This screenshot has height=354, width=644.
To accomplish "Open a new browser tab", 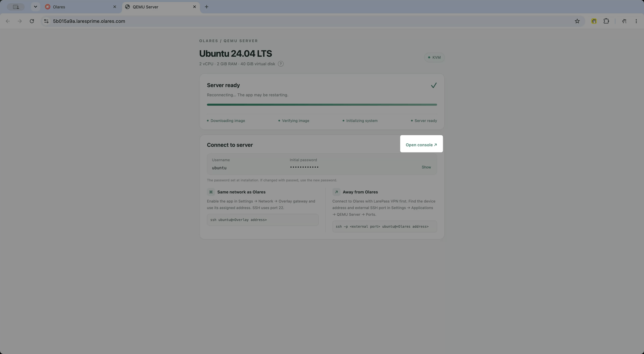I will click(206, 7).
